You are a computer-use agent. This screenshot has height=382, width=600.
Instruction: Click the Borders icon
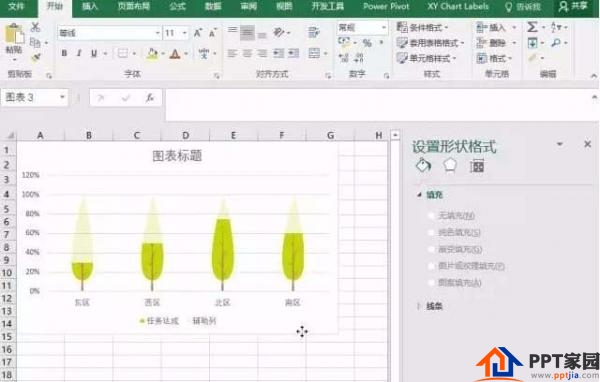coord(123,53)
